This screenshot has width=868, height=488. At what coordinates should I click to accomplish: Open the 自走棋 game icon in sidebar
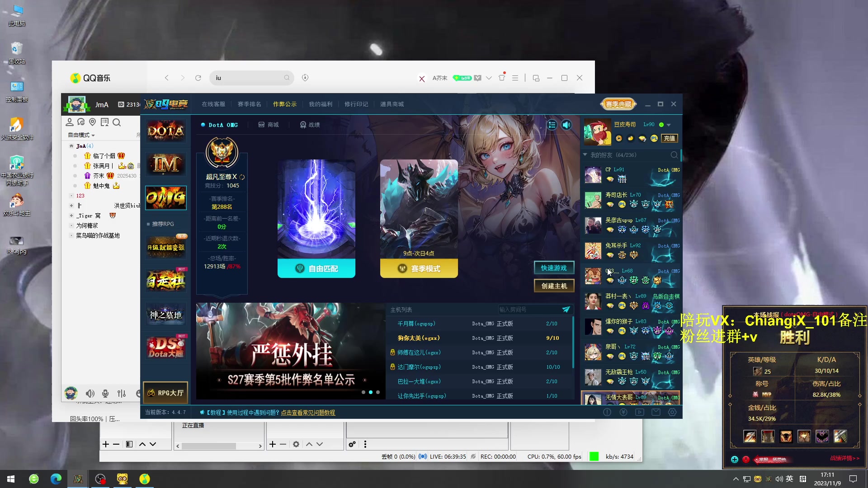pyautogui.click(x=165, y=281)
